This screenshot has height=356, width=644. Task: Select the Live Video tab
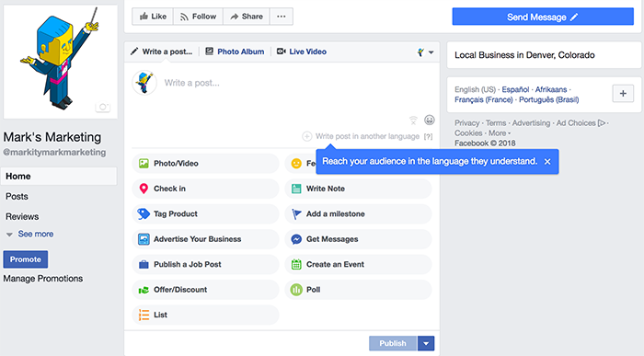click(x=302, y=52)
